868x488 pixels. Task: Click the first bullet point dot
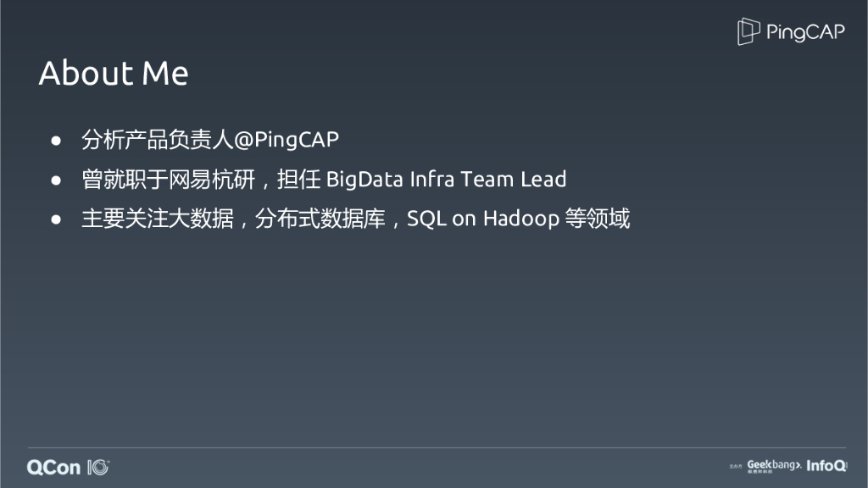57,140
